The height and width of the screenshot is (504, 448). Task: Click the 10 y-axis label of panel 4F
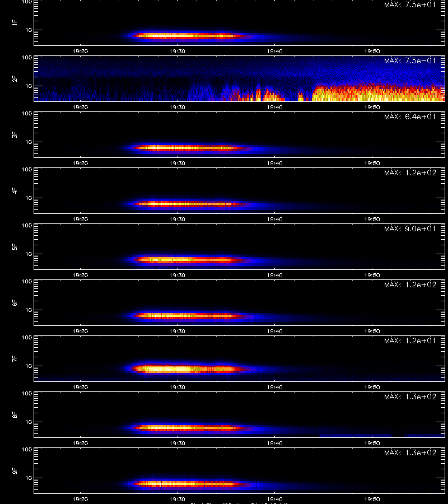point(29,198)
